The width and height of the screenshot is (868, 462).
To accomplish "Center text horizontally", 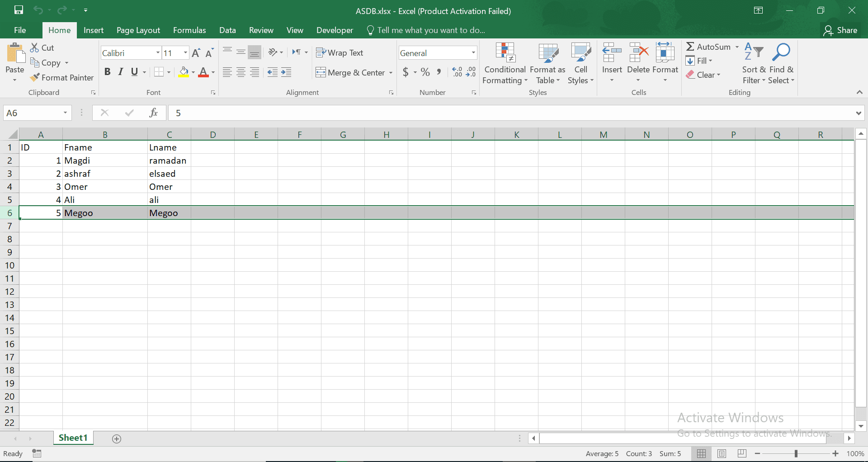I will pos(241,72).
